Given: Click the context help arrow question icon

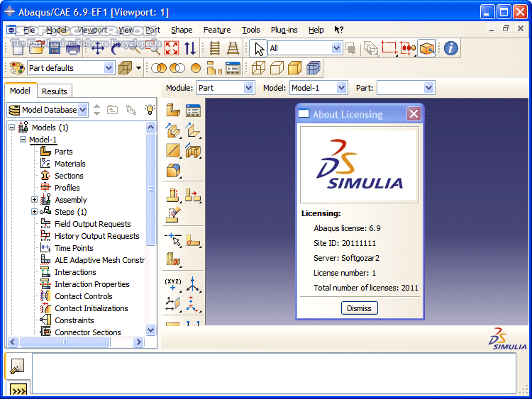Looking at the screenshot, I should pos(338,30).
